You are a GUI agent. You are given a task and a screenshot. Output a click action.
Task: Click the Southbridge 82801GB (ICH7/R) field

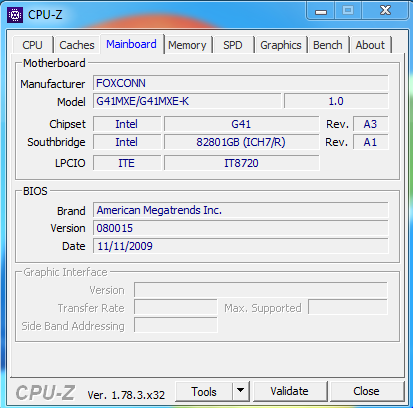point(241,142)
